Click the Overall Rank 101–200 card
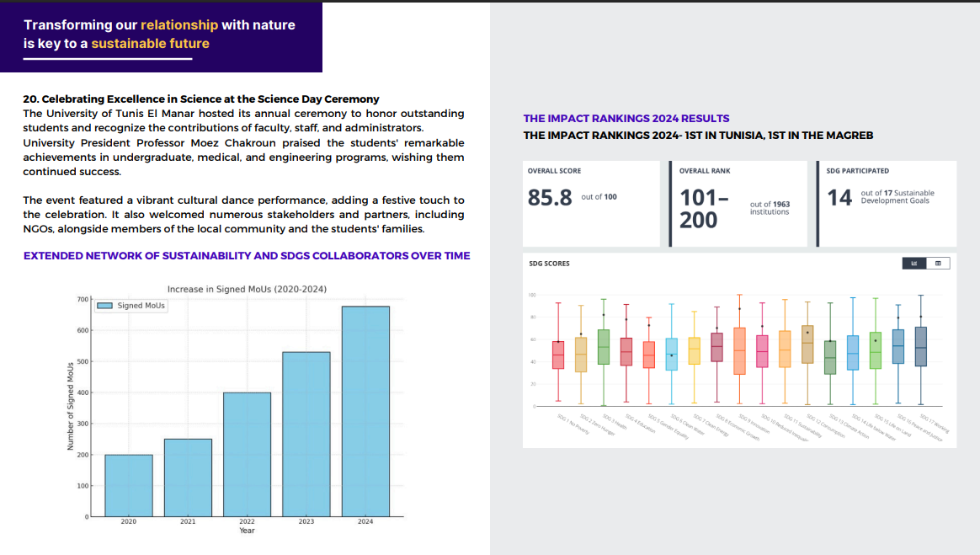The image size is (980, 555). tap(743, 203)
